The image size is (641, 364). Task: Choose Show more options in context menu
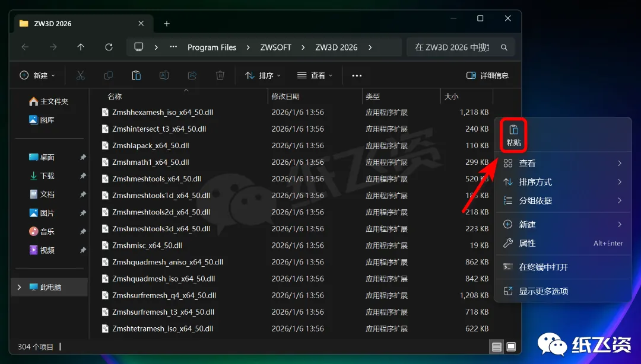[x=563, y=291]
